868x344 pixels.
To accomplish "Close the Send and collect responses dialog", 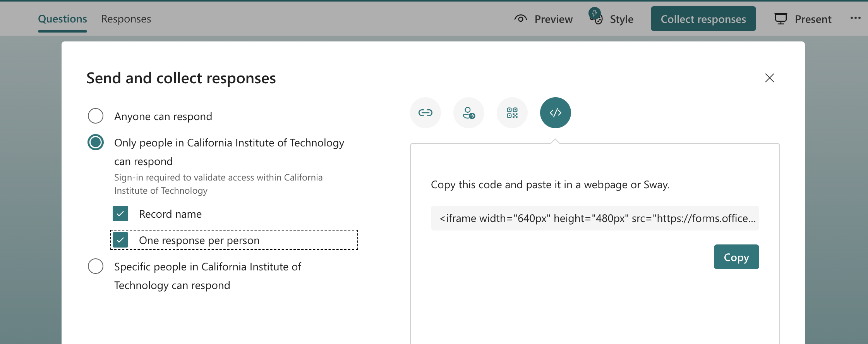I will coord(769,78).
